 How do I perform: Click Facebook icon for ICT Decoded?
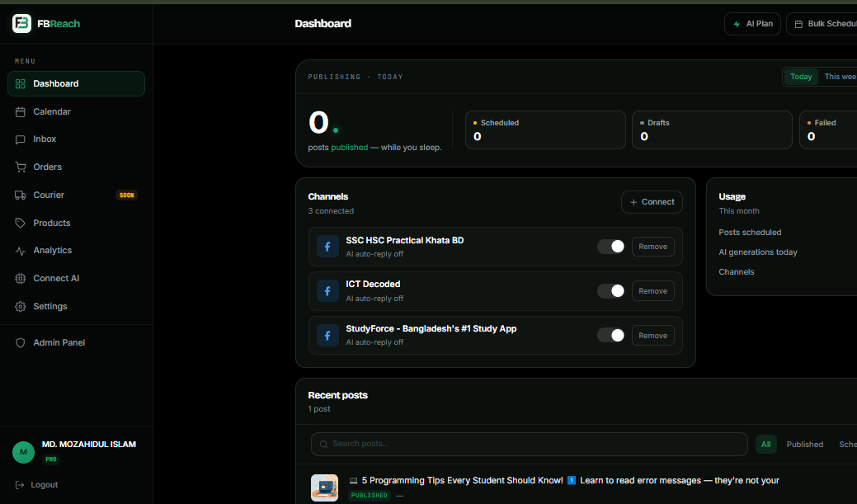[x=327, y=291]
